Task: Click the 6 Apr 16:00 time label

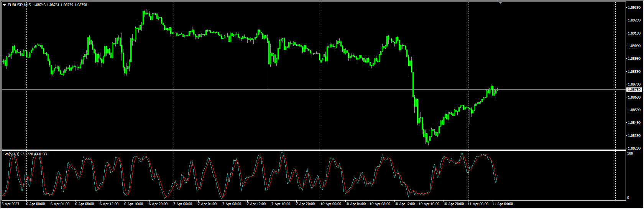Action: point(133,204)
